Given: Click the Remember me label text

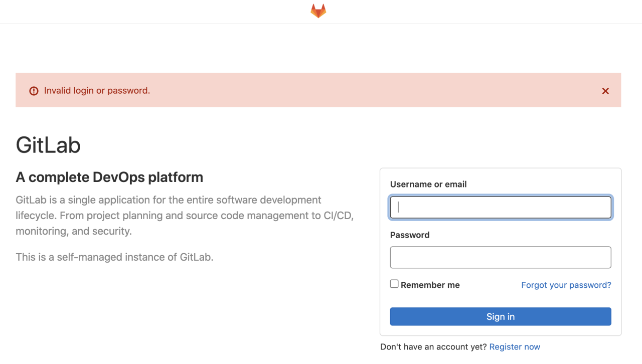Looking at the screenshot, I should coord(430,285).
